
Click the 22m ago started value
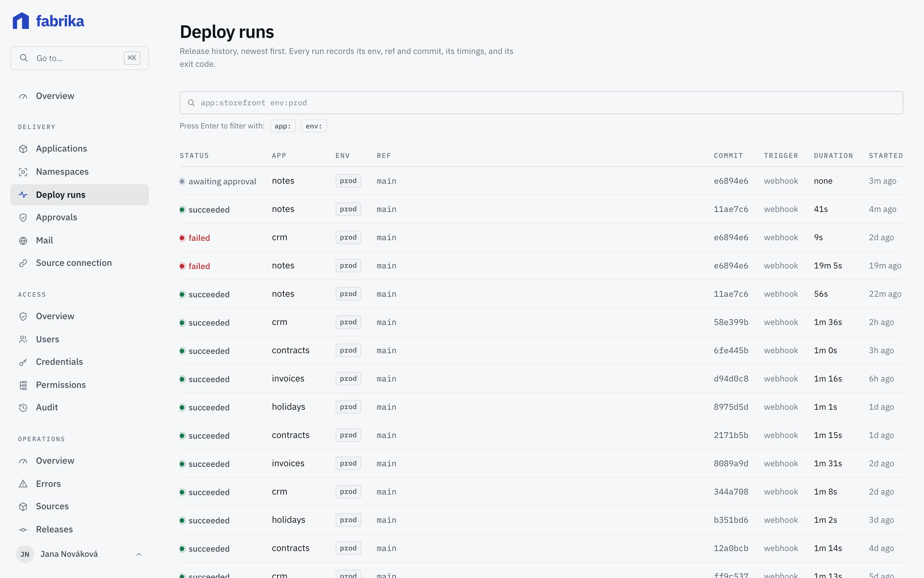[x=885, y=294]
